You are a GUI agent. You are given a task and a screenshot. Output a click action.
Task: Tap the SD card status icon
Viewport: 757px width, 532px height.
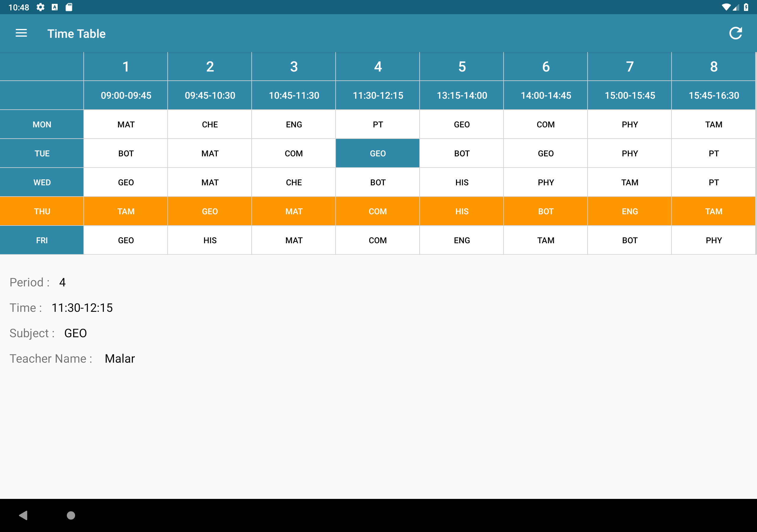pos(69,7)
